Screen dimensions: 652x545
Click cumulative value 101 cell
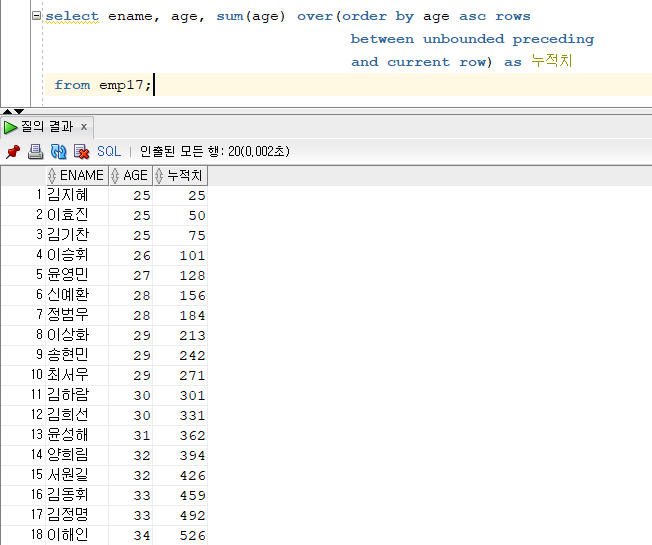coord(180,255)
